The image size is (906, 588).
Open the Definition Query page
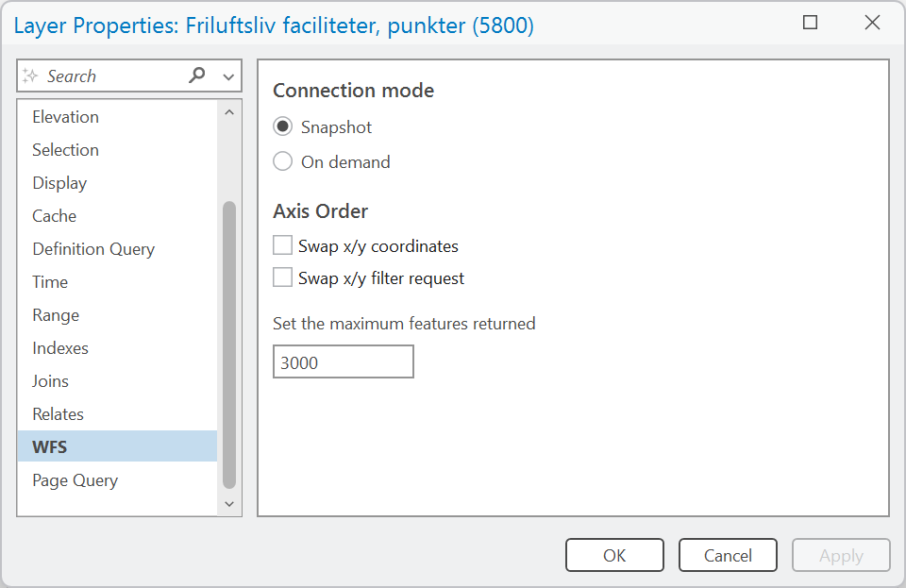point(93,249)
